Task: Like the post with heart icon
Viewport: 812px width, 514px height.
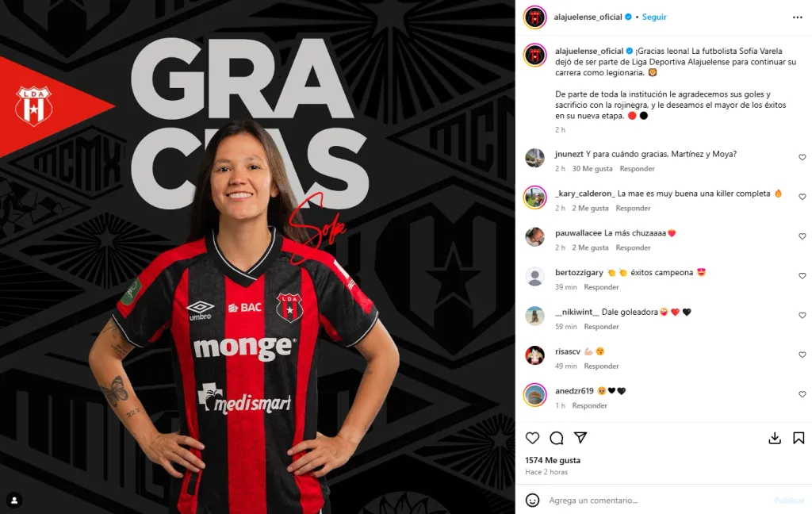Action: [532, 438]
